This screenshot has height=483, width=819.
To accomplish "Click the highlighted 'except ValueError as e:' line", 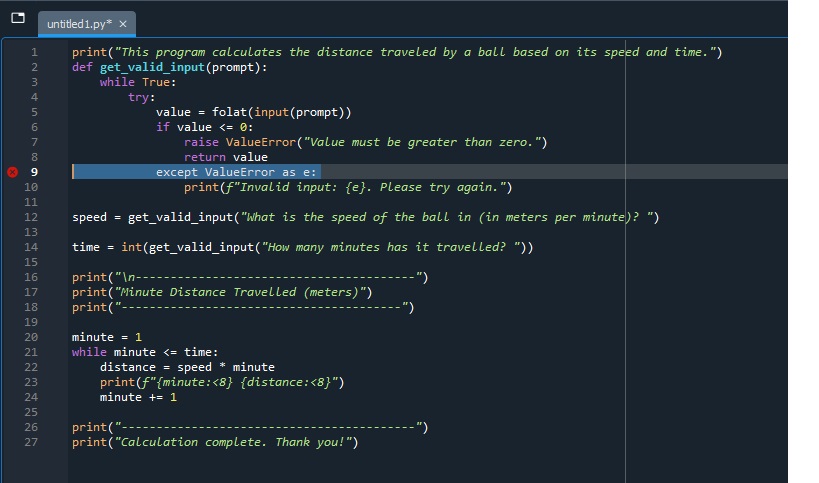I will click(x=236, y=172).
